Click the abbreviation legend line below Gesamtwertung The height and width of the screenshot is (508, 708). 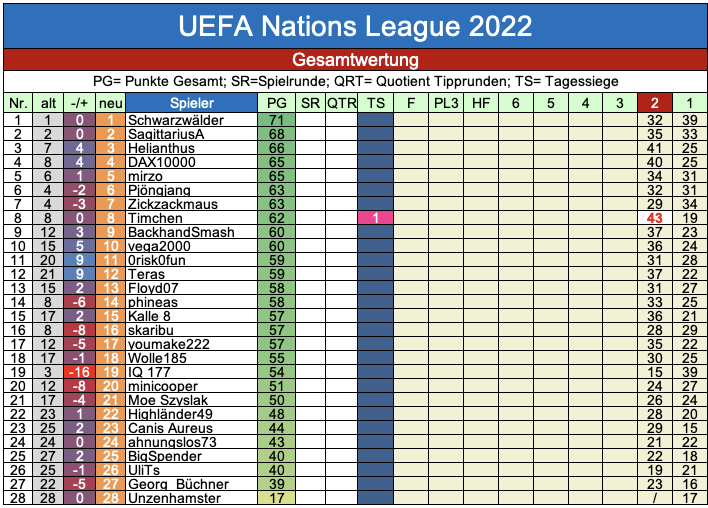pyautogui.click(x=354, y=81)
